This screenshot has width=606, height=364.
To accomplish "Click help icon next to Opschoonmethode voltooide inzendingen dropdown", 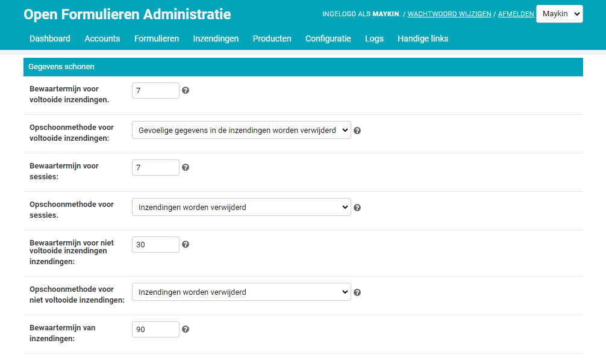I will tap(357, 131).
